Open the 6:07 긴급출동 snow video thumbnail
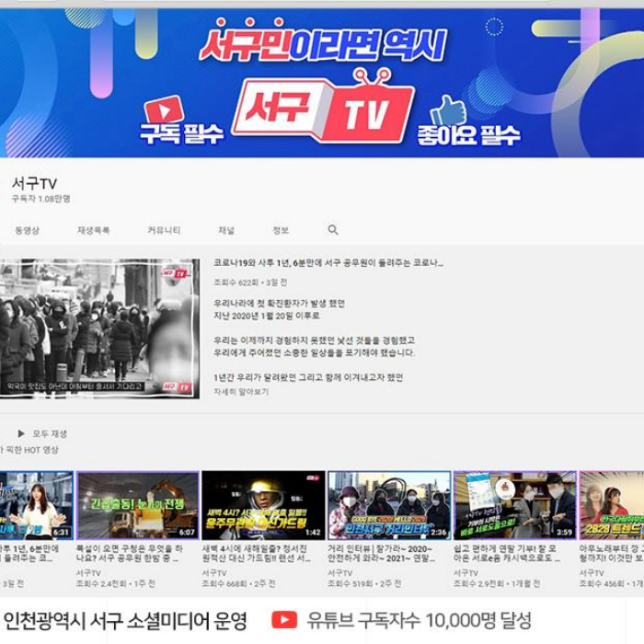Screen dimensions: 644x644 pos(137,505)
